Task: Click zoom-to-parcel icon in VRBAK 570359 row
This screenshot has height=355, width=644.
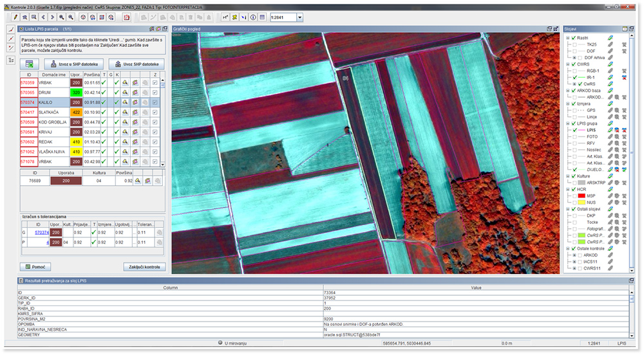Action: coord(125,82)
